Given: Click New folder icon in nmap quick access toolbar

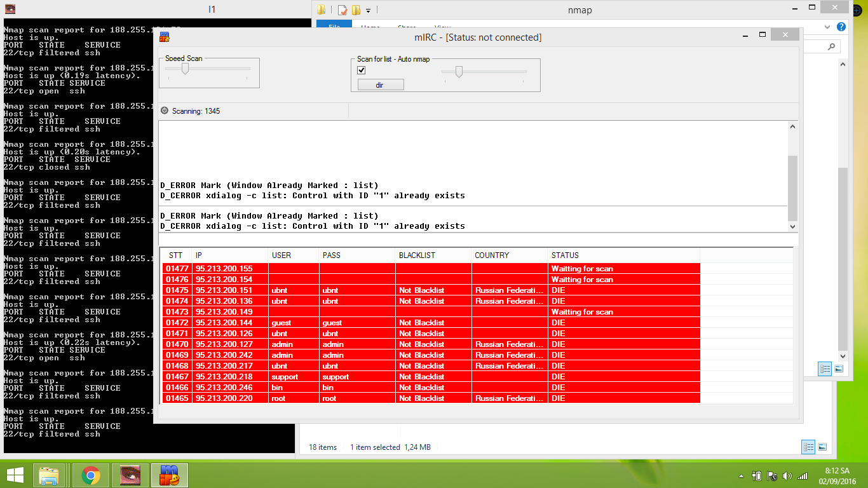Looking at the screenshot, I should tap(356, 10).
